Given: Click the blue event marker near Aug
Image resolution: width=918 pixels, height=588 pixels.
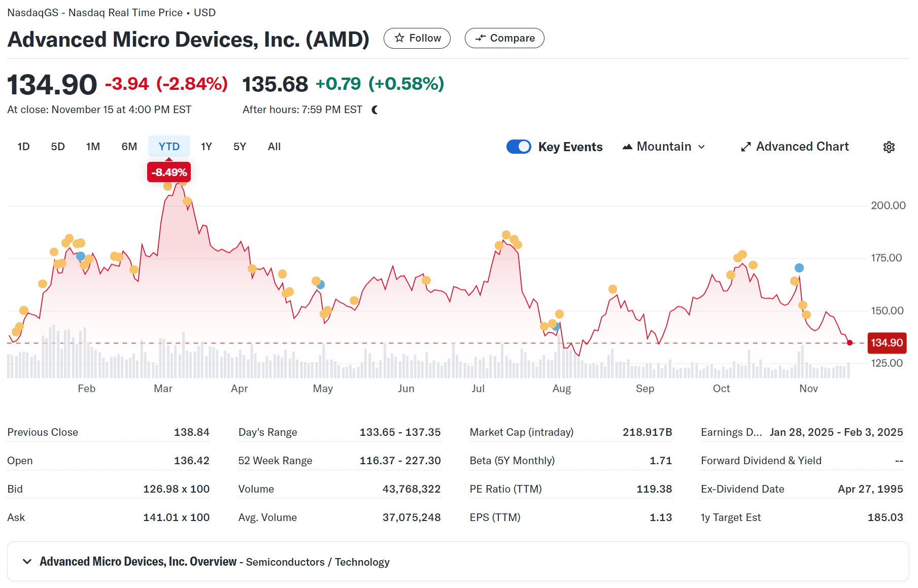Looking at the screenshot, I should tap(556, 327).
